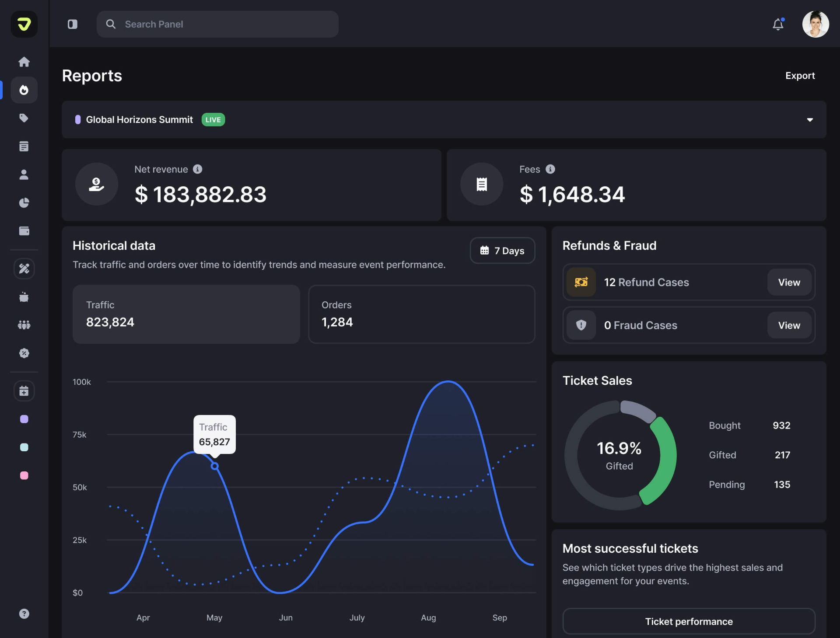Screen dimensions: 840x638
Task: Open the user avatar menu
Action: pos(815,24)
